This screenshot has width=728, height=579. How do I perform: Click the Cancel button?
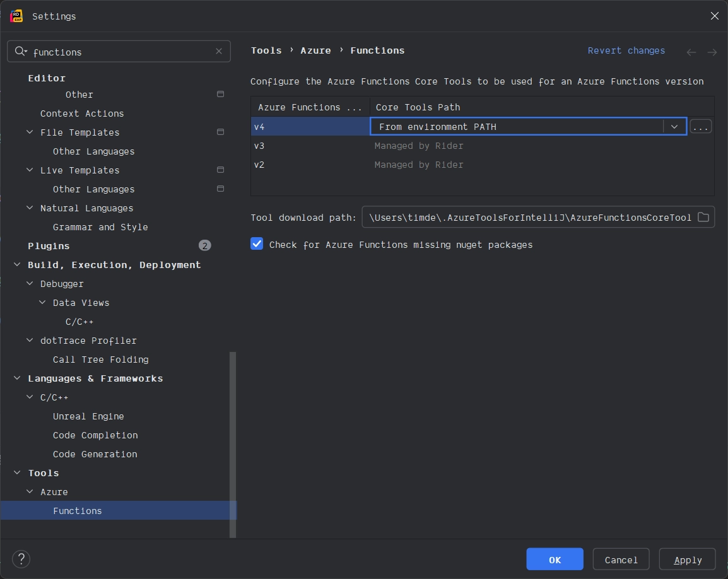click(621, 559)
